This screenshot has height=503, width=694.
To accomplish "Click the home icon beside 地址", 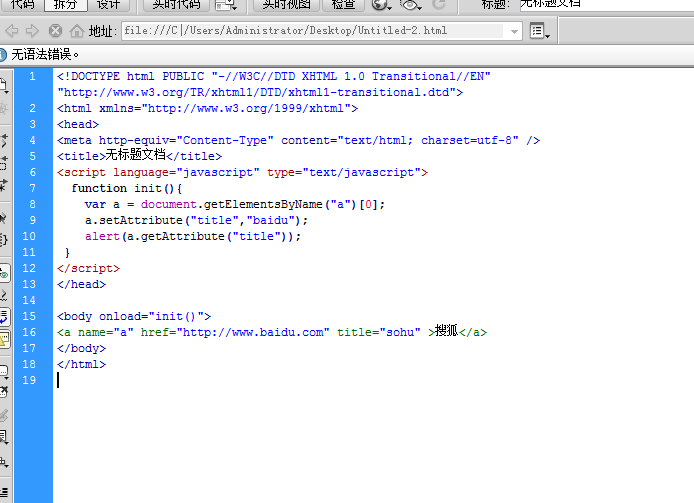I will point(77,31).
